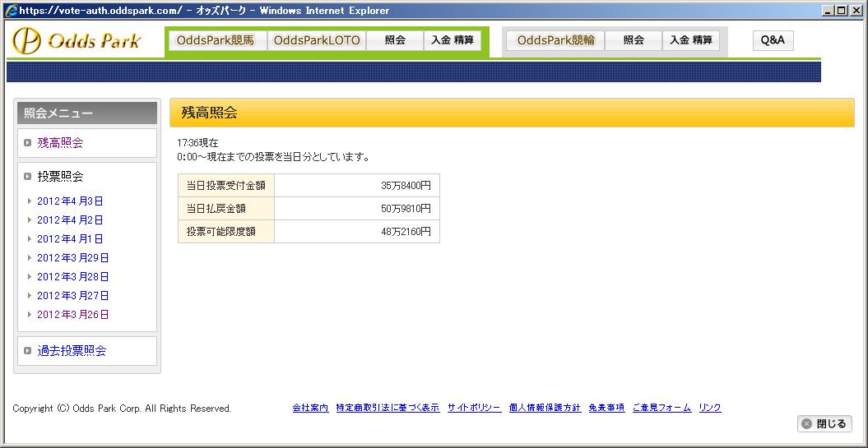This screenshot has width=868, height=448.
Task: Click the 投票照会 heading in the sidebar
Action: 60,177
